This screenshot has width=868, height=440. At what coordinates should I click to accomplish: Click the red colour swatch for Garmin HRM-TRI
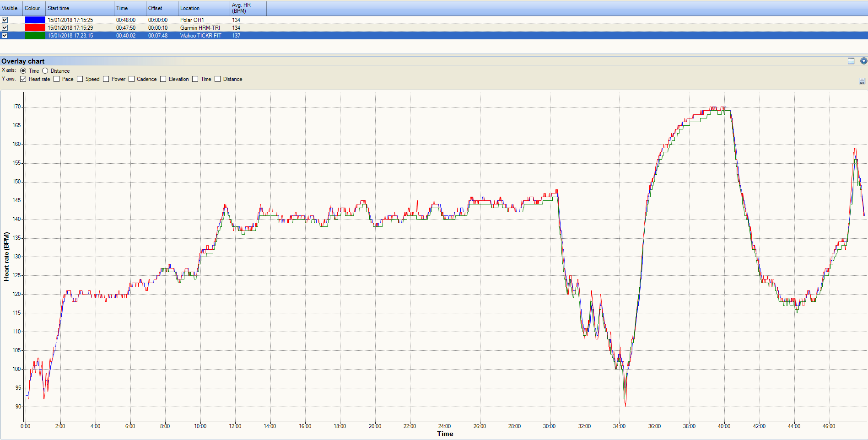[35, 27]
